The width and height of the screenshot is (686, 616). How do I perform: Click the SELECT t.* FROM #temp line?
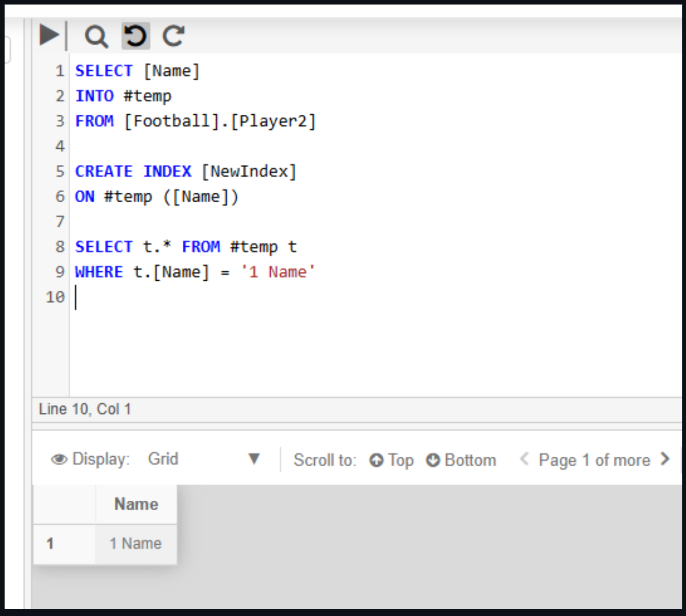tap(186, 247)
